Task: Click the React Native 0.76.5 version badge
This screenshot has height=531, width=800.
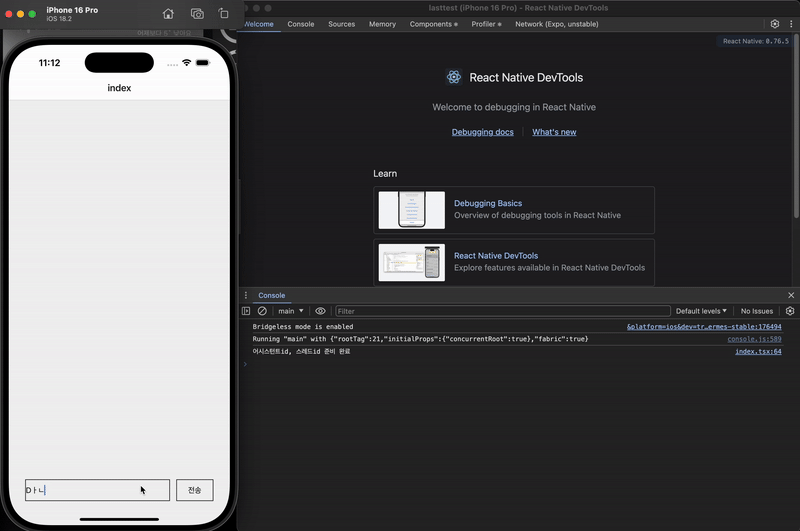Action: pyautogui.click(x=756, y=41)
